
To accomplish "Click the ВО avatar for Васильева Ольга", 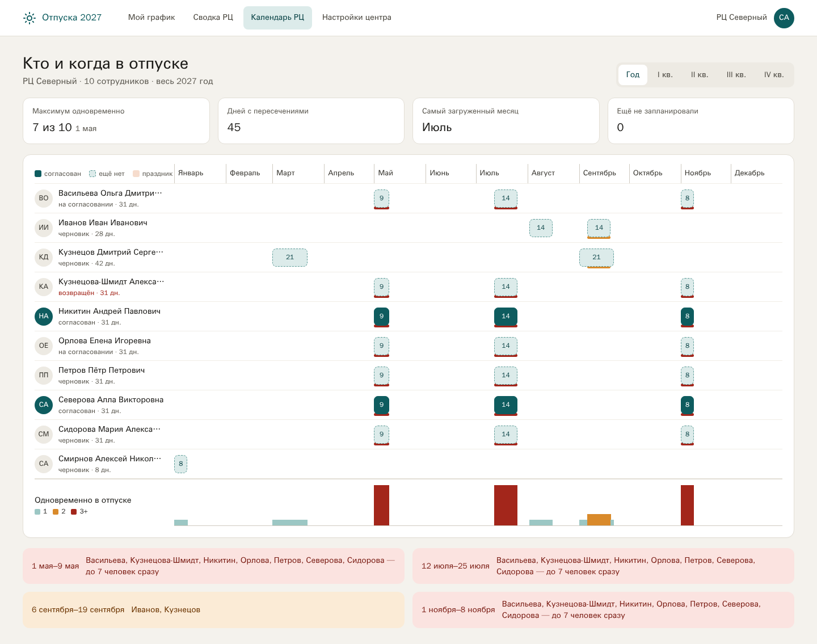I will pos(44,198).
